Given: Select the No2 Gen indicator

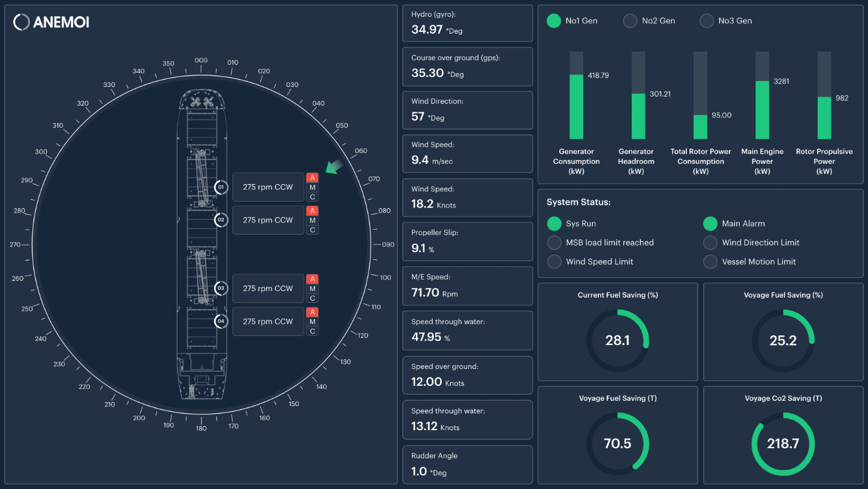Looking at the screenshot, I should click(630, 21).
